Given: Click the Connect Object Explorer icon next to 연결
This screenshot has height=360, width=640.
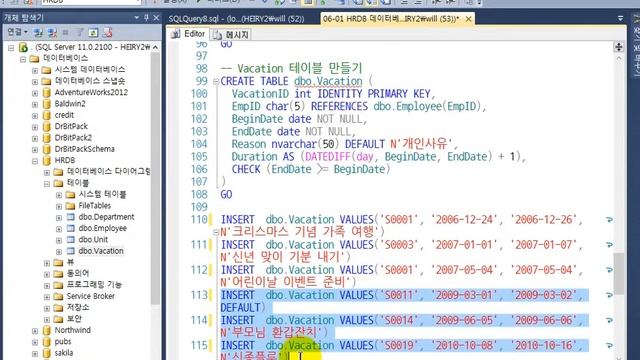Looking at the screenshot, I should tap(38, 32).
